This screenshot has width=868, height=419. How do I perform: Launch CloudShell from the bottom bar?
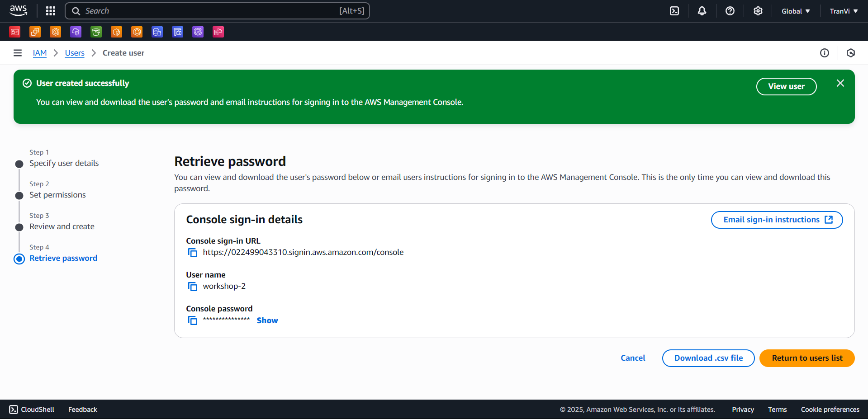pos(31,410)
